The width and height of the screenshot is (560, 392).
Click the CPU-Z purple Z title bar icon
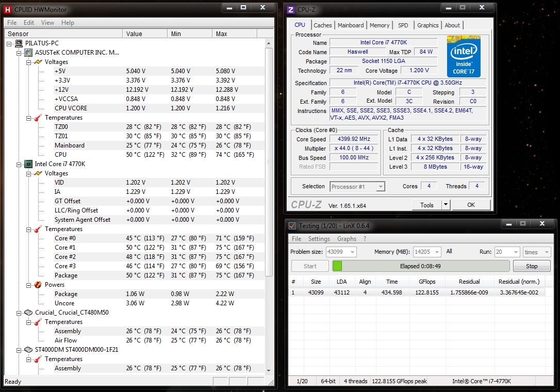pos(291,10)
